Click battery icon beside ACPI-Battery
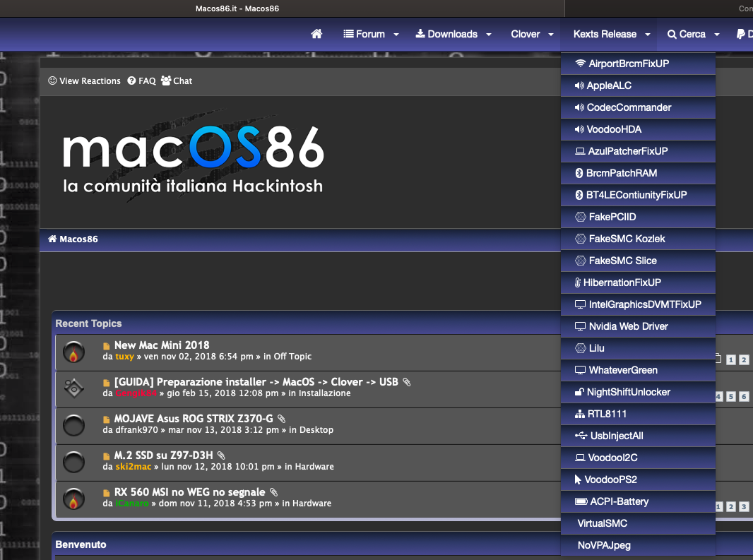The image size is (753, 560). click(x=581, y=501)
